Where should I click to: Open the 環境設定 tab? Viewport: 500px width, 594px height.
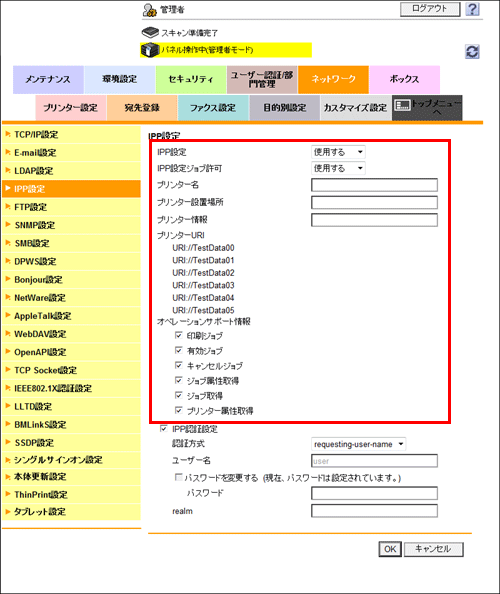tap(120, 80)
